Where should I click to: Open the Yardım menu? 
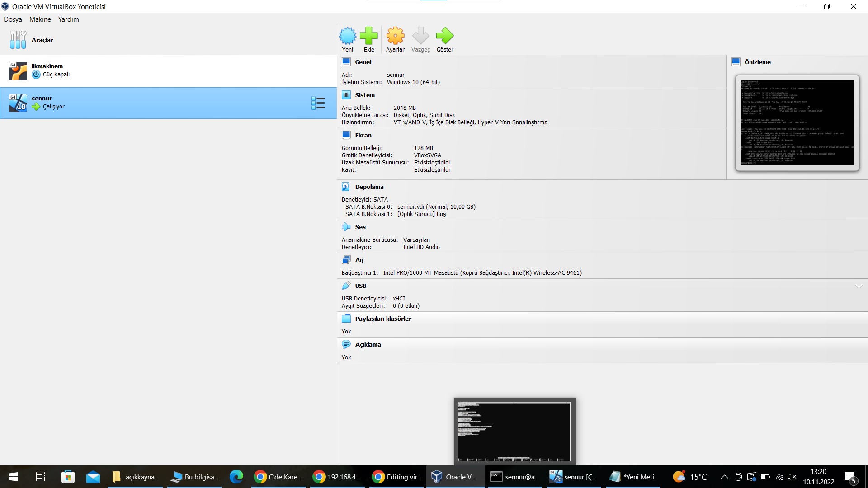68,19
